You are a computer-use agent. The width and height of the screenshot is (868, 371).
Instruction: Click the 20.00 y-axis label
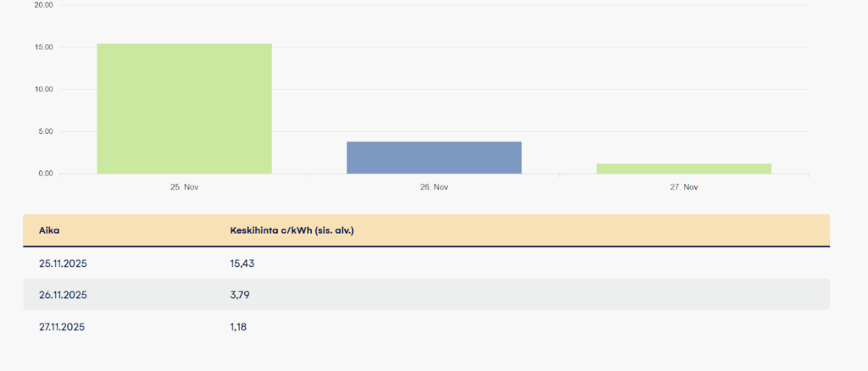click(x=43, y=5)
